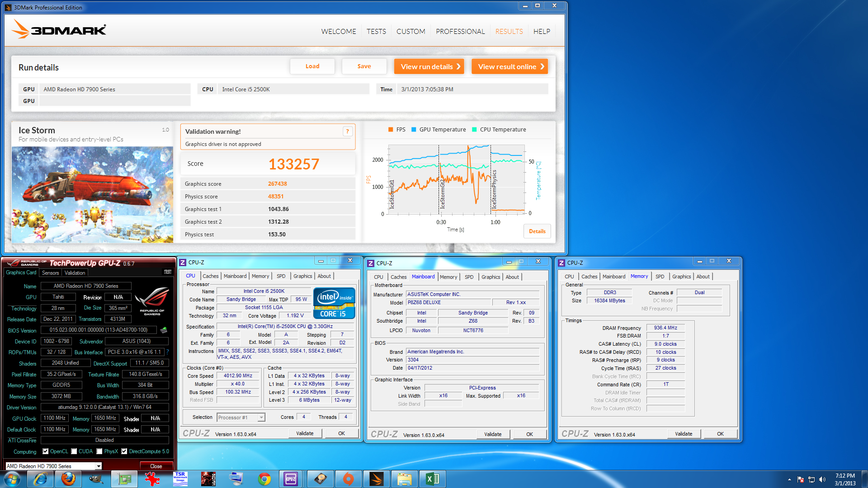The image size is (868, 488).
Task: Open the PROFESSIONAL section in 3DMark
Action: point(460,31)
